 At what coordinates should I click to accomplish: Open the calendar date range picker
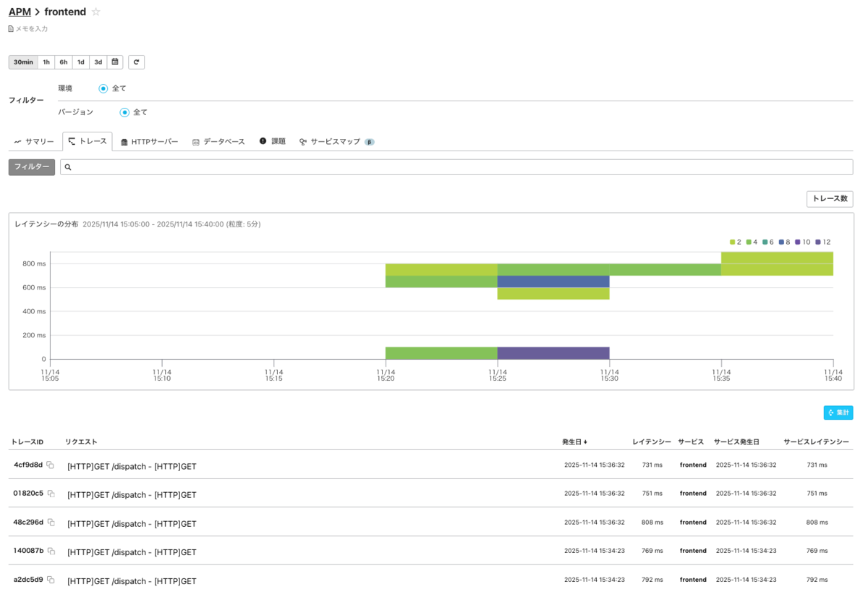(x=115, y=62)
